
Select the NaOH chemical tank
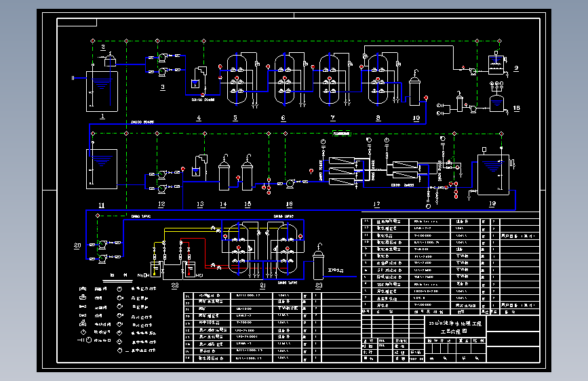coord(155,269)
